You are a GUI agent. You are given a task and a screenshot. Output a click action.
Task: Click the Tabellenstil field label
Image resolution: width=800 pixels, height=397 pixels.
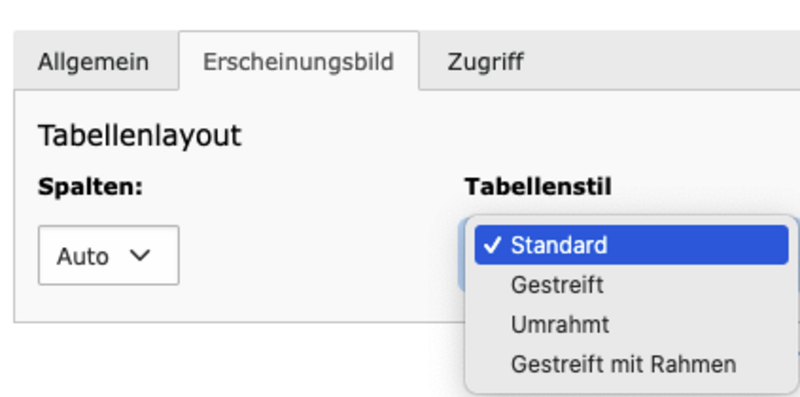pyautogui.click(x=538, y=187)
